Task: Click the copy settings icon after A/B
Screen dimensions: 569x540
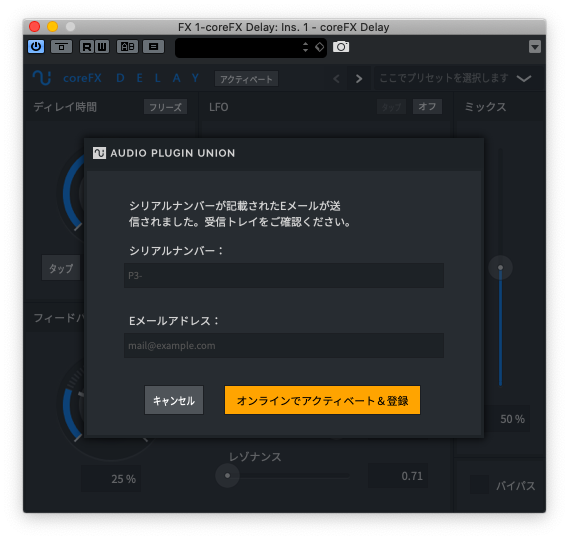Action: tap(153, 46)
